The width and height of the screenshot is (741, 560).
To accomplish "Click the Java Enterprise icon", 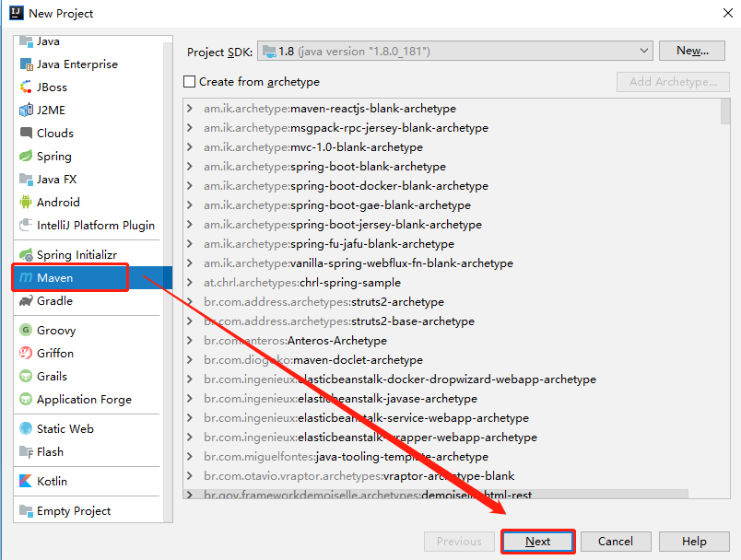I will tap(26, 64).
